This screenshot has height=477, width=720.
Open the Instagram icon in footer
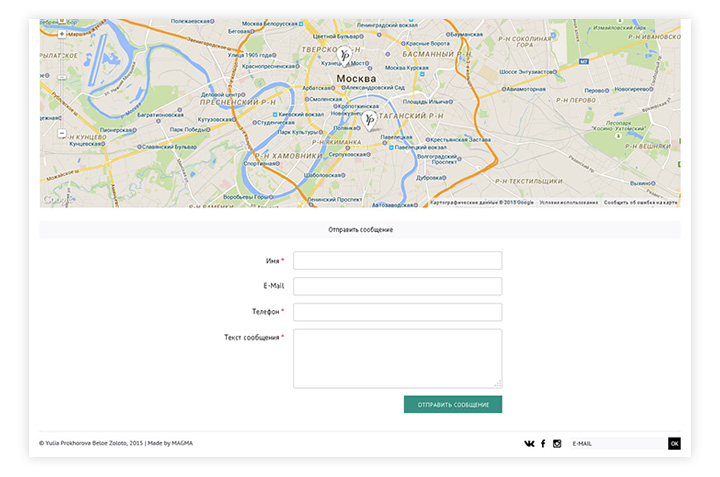pos(557,443)
